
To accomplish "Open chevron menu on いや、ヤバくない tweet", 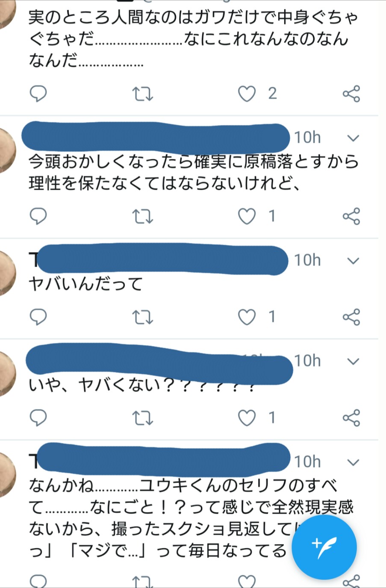I will [x=353, y=362].
